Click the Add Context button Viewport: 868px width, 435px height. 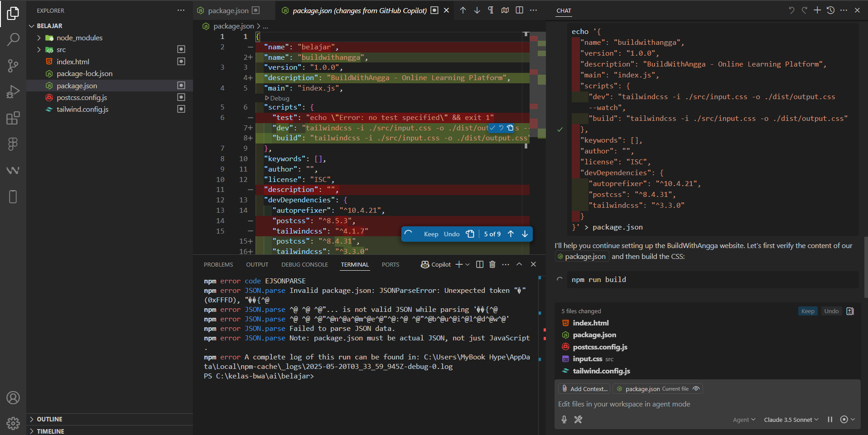pos(584,389)
